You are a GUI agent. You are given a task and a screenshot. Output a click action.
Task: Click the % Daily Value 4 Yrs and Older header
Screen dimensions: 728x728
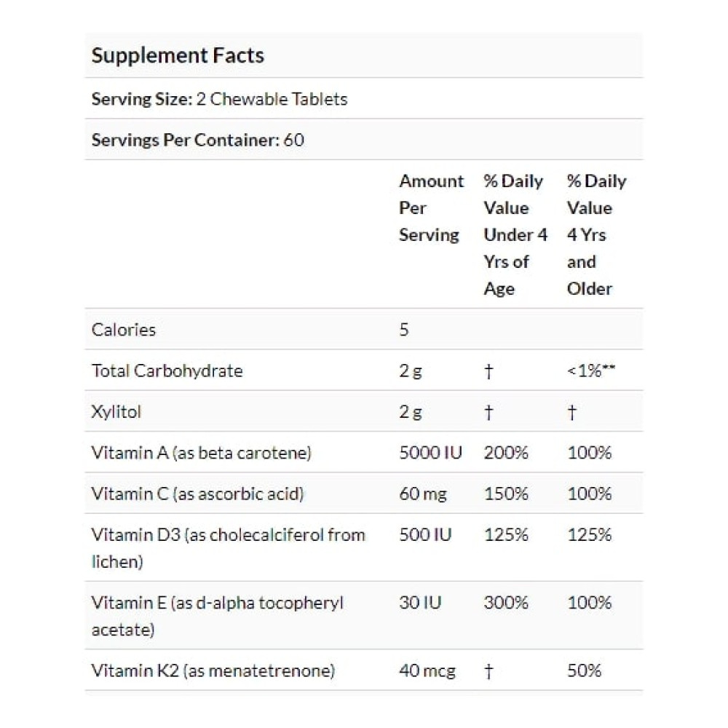pos(597,234)
